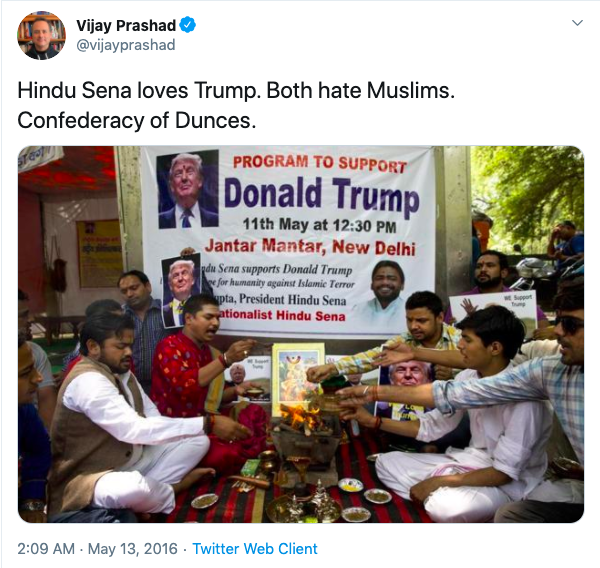Click the blue verified badge
Image resolution: width=600 pixels, height=568 pixels.
[188, 25]
